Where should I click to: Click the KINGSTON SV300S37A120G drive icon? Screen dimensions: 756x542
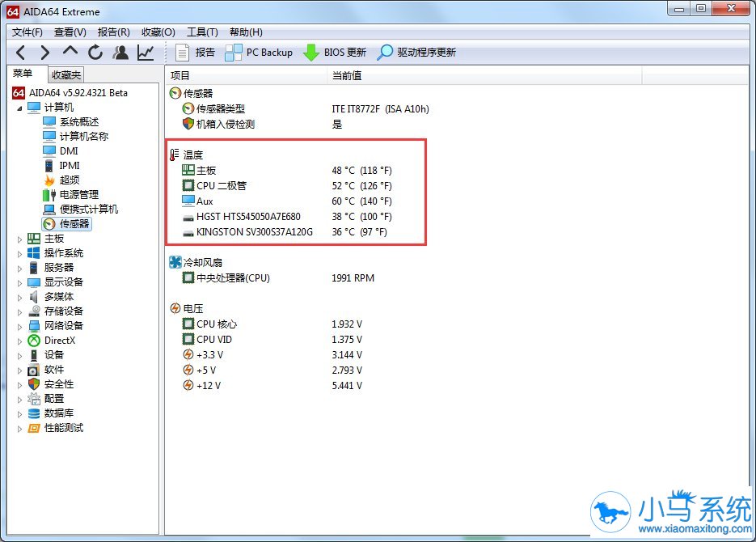[188, 233]
